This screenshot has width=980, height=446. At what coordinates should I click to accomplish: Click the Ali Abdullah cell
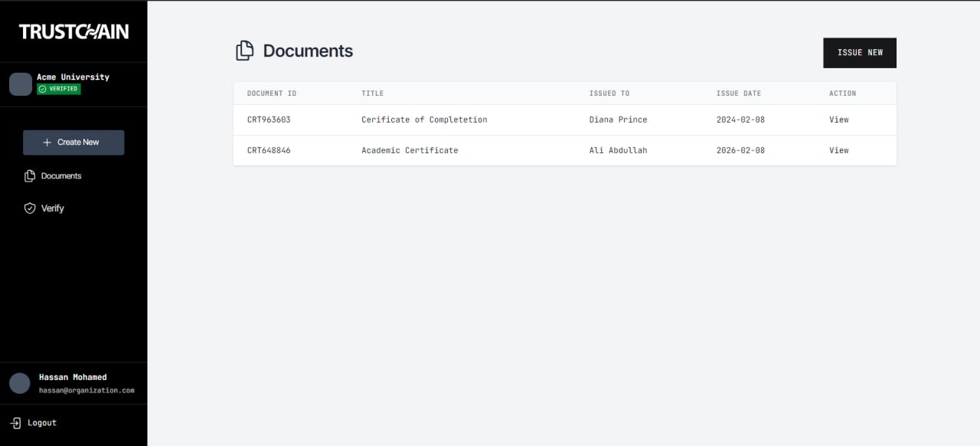618,150
